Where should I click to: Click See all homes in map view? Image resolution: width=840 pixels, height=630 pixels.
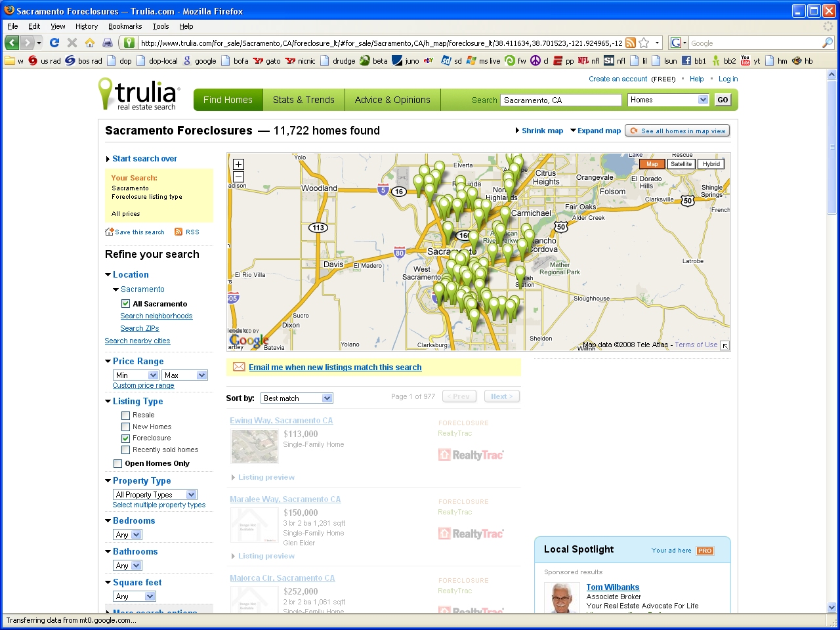point(677,131)
